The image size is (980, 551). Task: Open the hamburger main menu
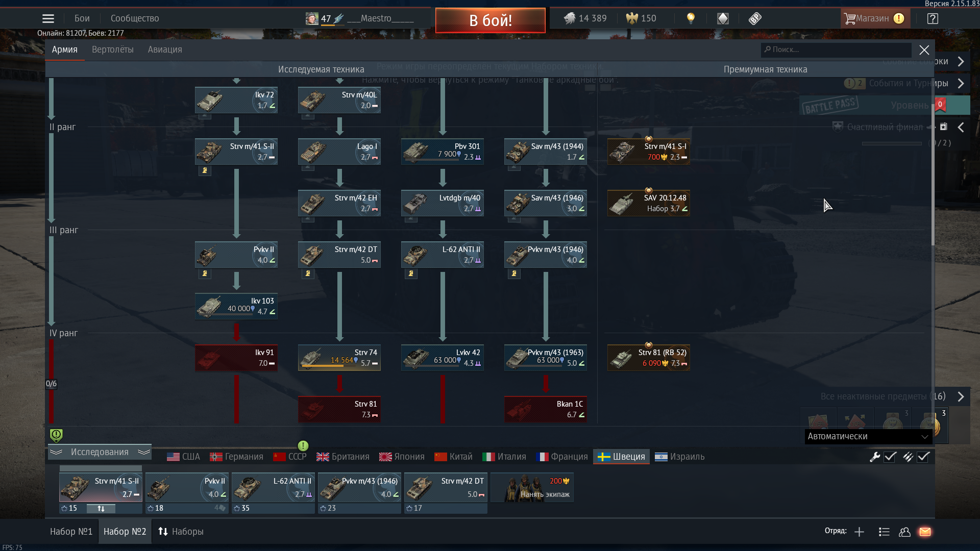(x=48, y=19)
